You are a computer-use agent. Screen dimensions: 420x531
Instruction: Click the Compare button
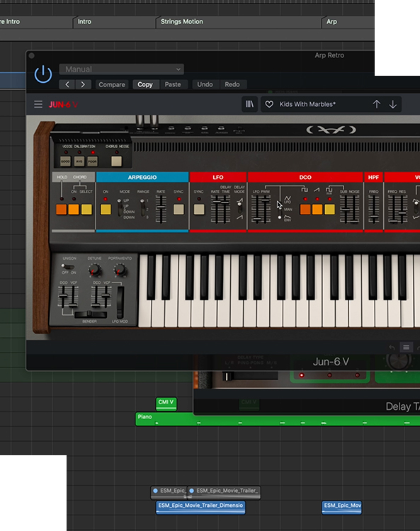[x=112, y=84]
